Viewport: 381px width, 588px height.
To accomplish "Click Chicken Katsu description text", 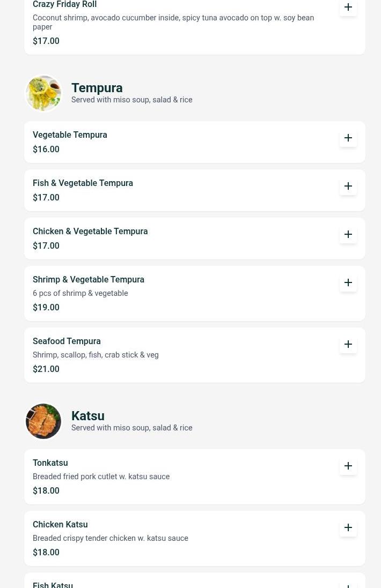I will [111, 538].
